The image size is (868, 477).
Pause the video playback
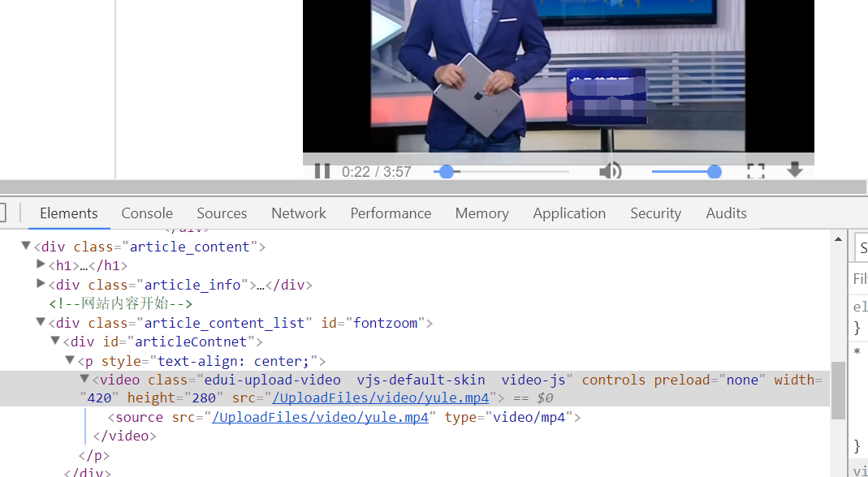pyautogui.click(x=322, y=171)
